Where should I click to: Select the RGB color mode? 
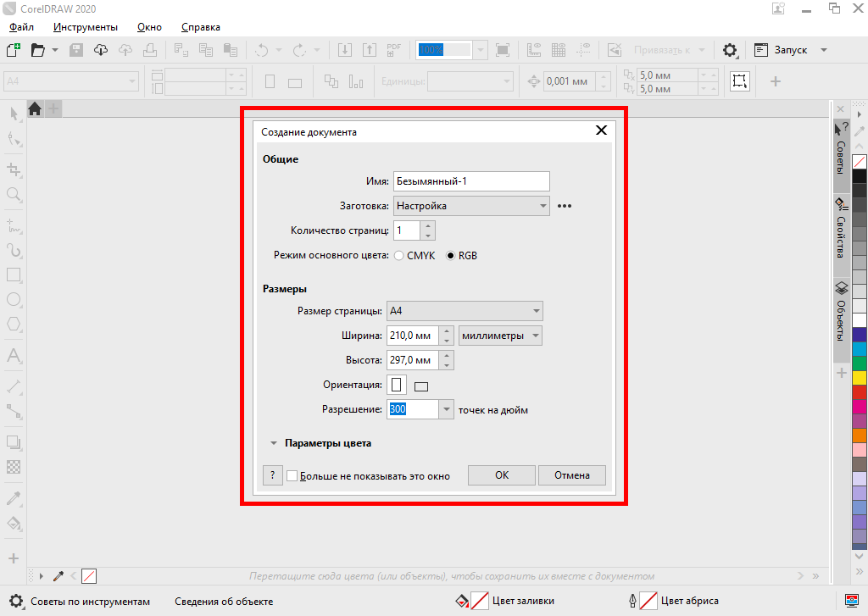[x=451, y=256]
